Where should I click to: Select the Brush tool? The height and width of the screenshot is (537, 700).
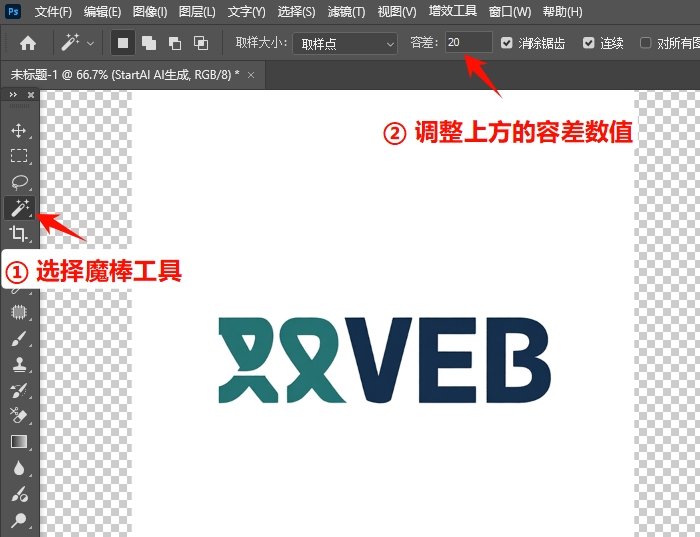pyautogui.click(x=19, y=338)
